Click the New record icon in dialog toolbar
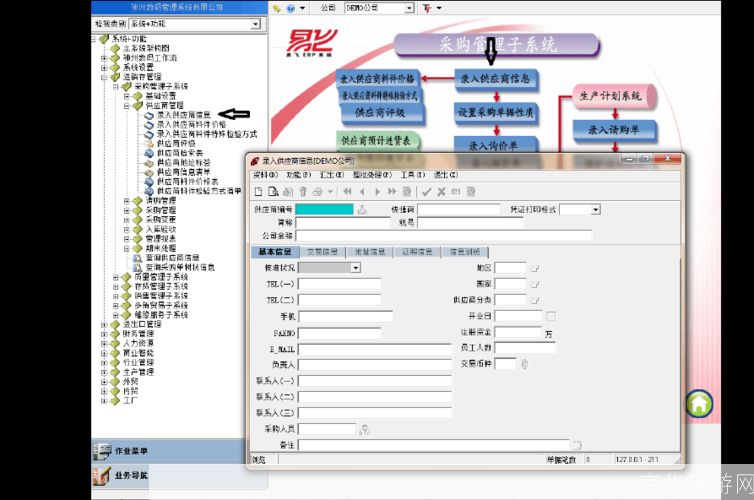Viewport: 754px width, 500px height. 258,192
